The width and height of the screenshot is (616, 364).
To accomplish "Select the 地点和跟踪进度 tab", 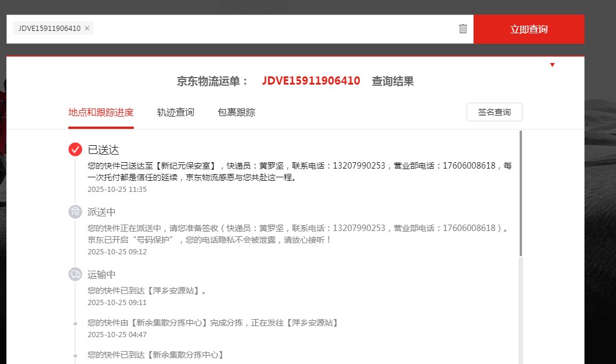I will point(101,113).
